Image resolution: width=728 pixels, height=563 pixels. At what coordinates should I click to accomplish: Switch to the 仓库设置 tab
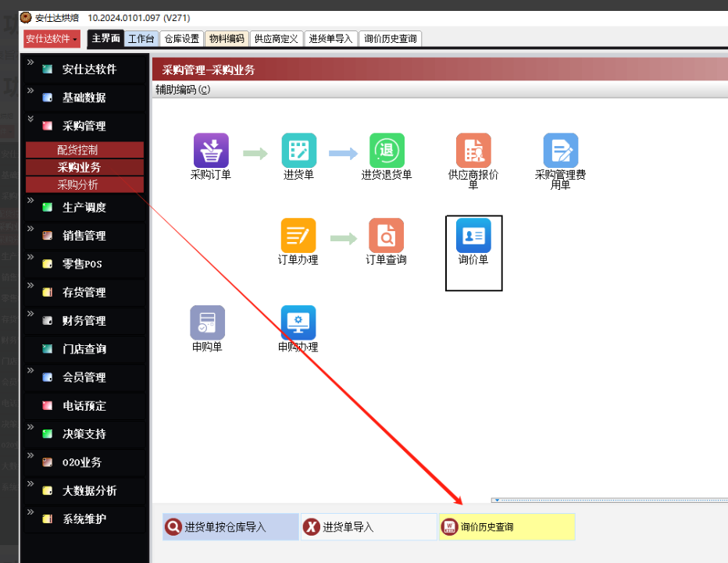click(x=181, y=38)
